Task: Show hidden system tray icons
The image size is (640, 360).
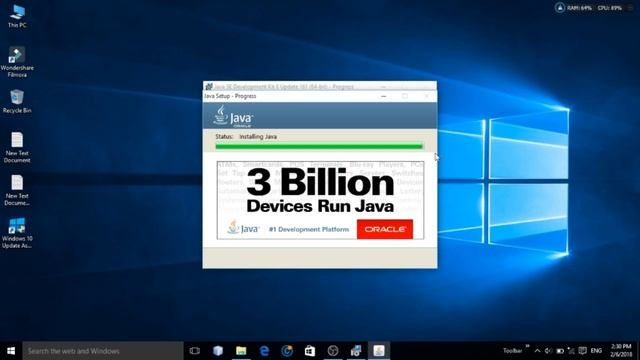Action: 538,351
